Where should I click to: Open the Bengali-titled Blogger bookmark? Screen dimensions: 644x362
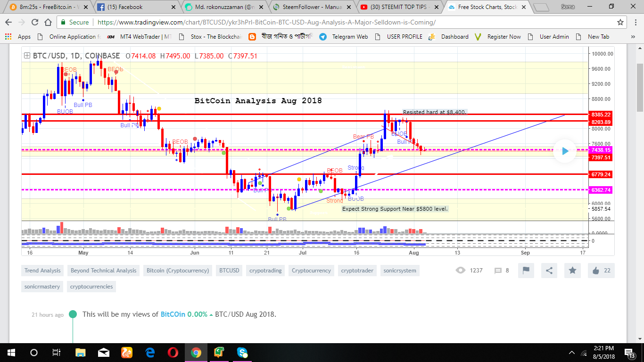tap(281, 37)
